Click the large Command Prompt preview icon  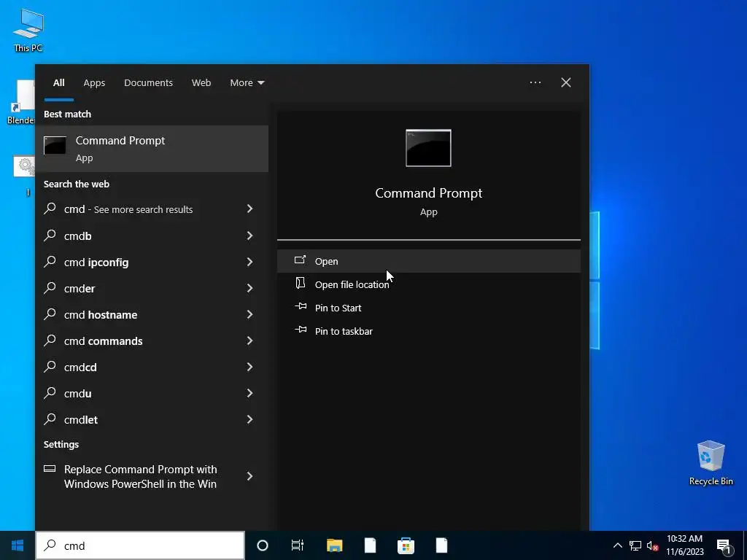pyautogui.click(x=428, y=148)
